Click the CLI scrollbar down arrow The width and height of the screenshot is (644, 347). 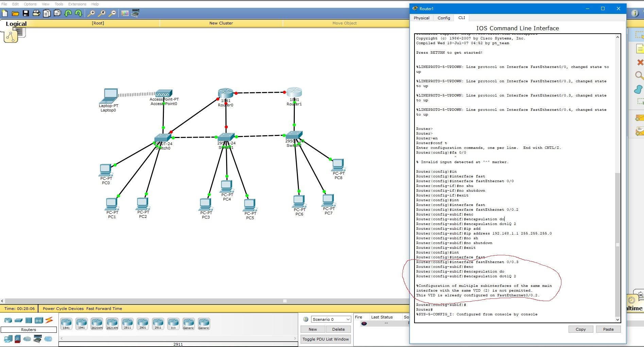pyautogui.click(x=618, y=319)
